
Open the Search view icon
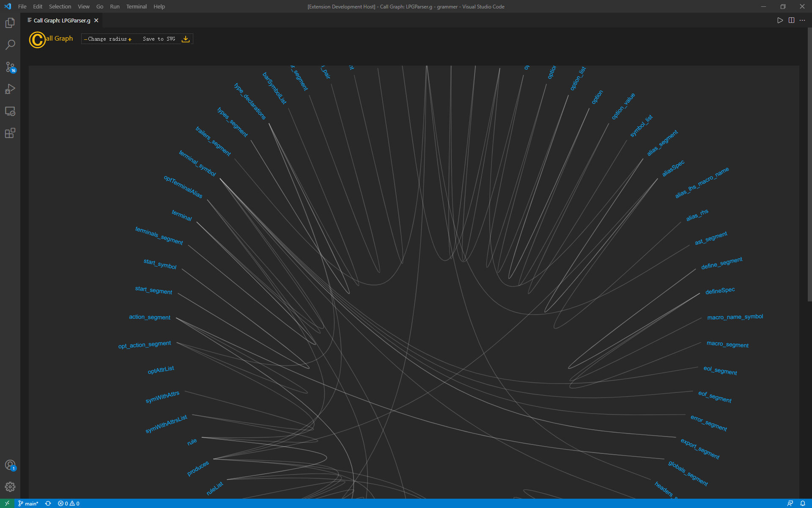pyautogui.click(x=10, y=45)
